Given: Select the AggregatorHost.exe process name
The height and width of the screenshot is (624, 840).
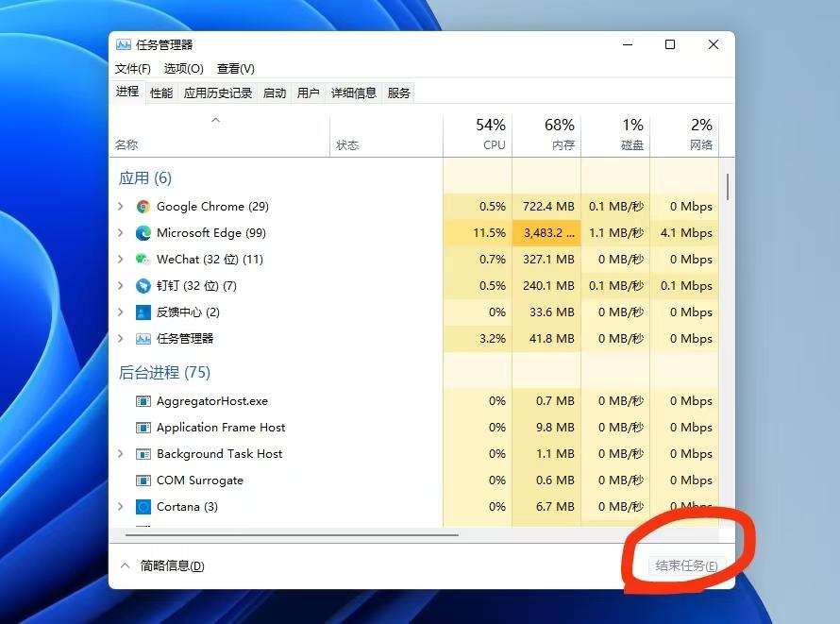Looking at the screenshot, I should (212, 401).
